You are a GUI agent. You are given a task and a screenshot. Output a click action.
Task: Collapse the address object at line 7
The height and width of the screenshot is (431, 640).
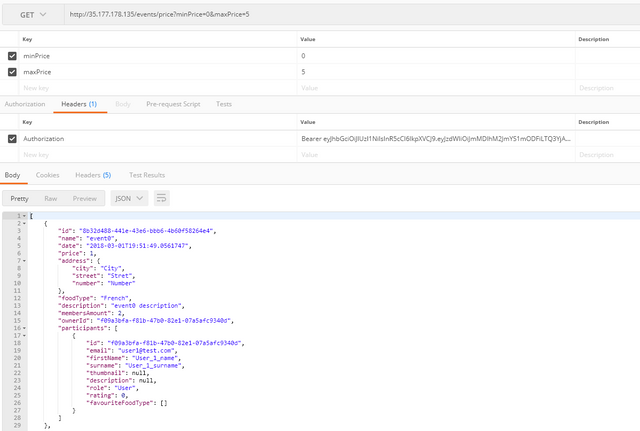click(24, 261)
